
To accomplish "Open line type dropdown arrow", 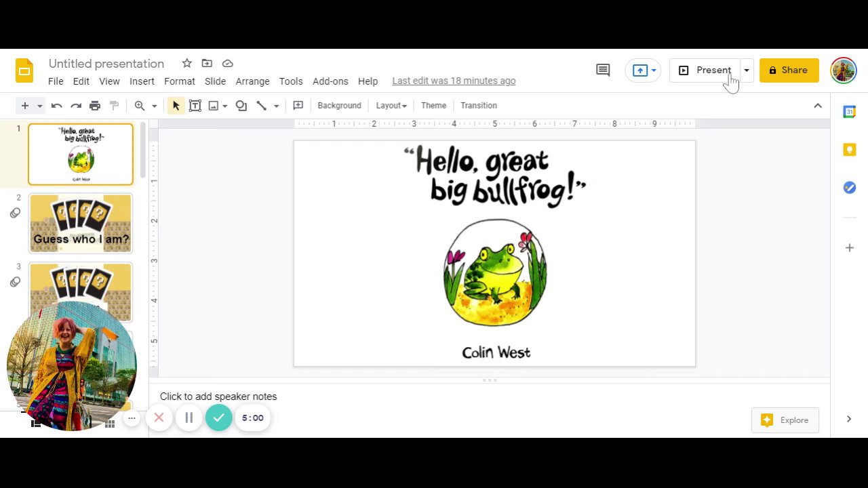I will coord(276,106).
